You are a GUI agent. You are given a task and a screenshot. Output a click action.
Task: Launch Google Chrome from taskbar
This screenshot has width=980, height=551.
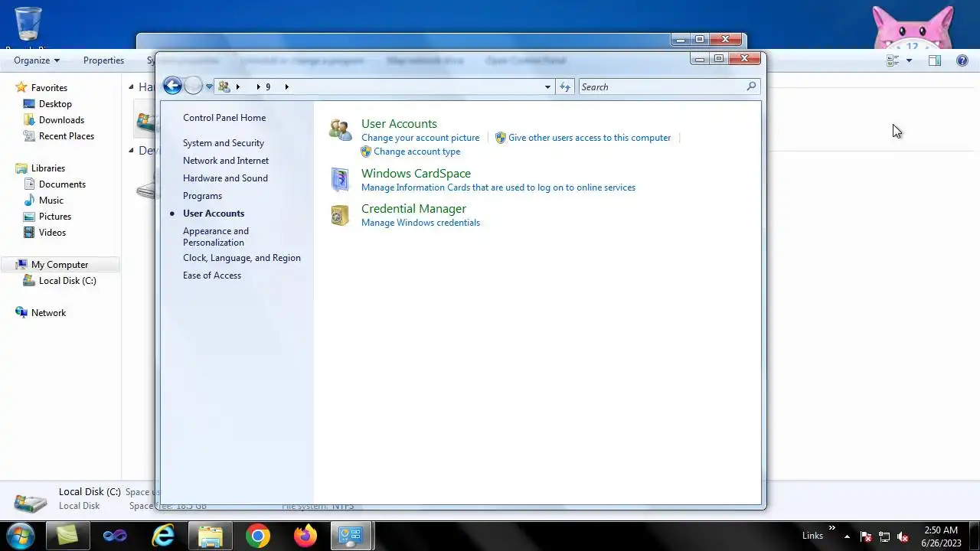[x=258, y=536]
